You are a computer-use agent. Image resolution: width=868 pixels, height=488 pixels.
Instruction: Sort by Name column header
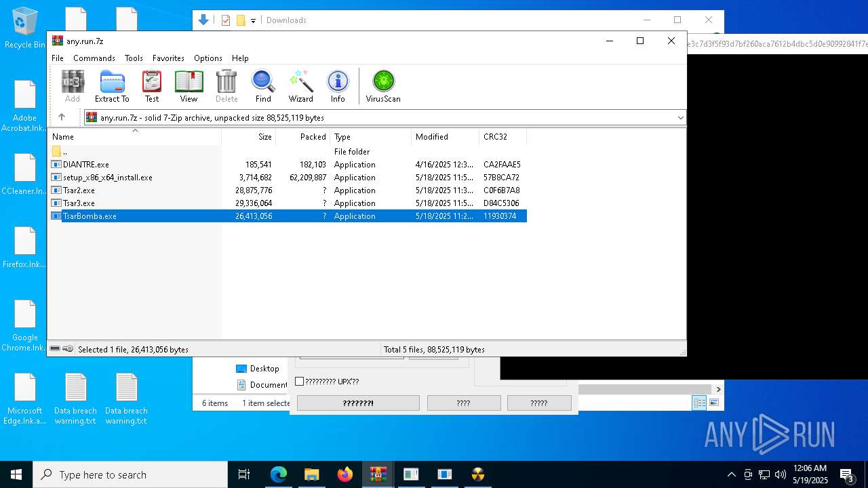tap(134, 137)
